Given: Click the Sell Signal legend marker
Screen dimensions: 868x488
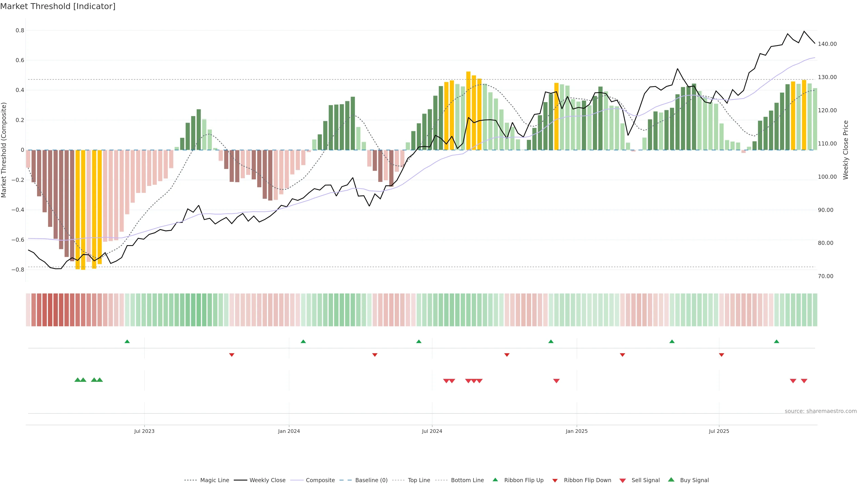Looking at the screenshot, I should tap(622, 481).
